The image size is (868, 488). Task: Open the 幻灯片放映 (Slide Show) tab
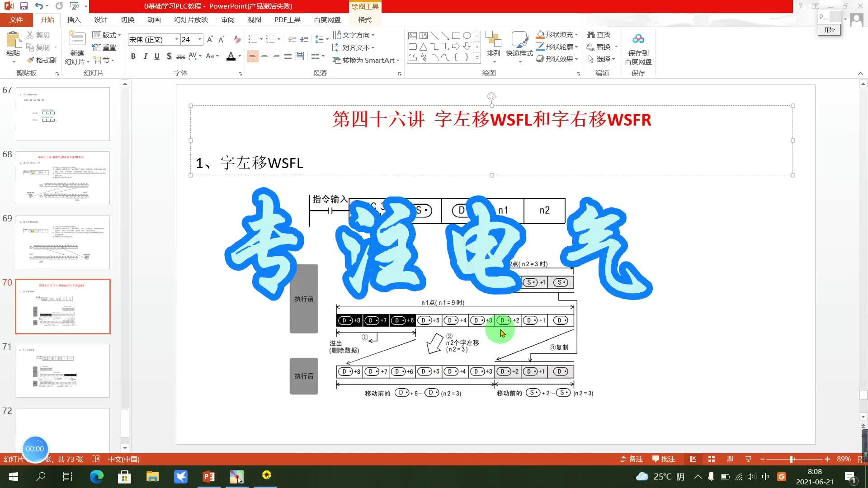click(191, 20)
